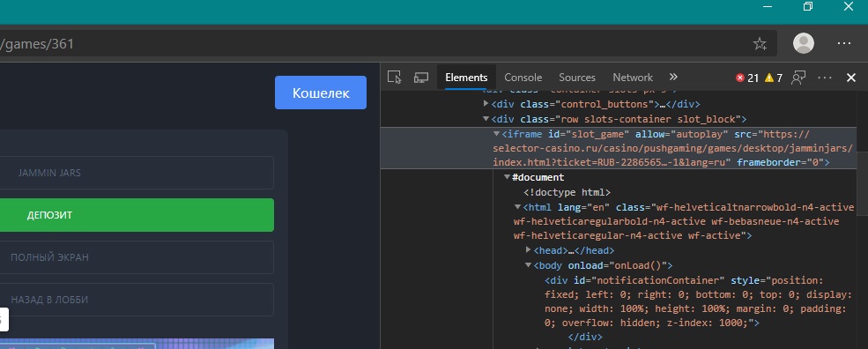Bookmark page with star favorites icon
This screenshot has width=868, height=349.
click(x=760, y=44)
